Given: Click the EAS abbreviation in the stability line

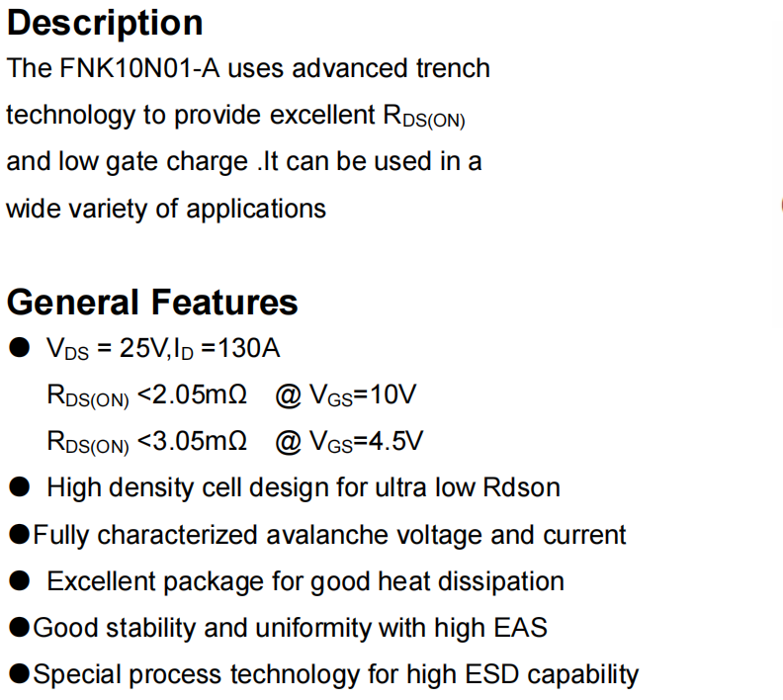Looking at the screenshot, I should coord(519,628).
